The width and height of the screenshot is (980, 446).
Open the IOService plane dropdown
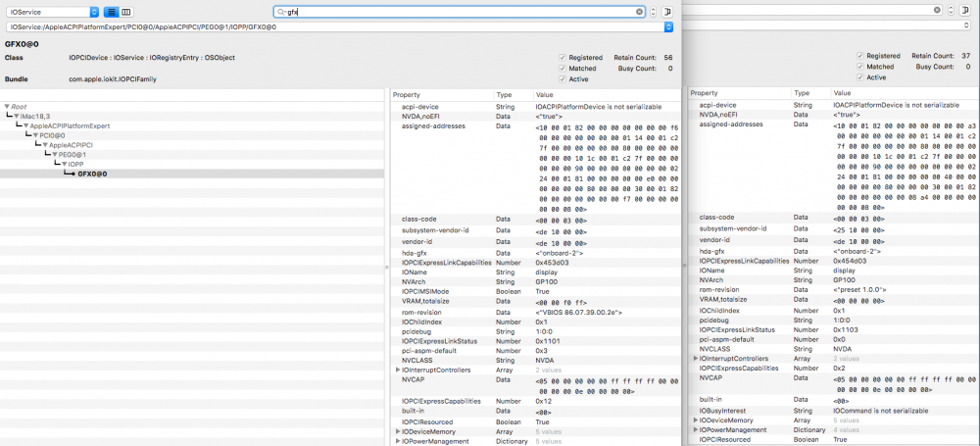click(53, 12)
